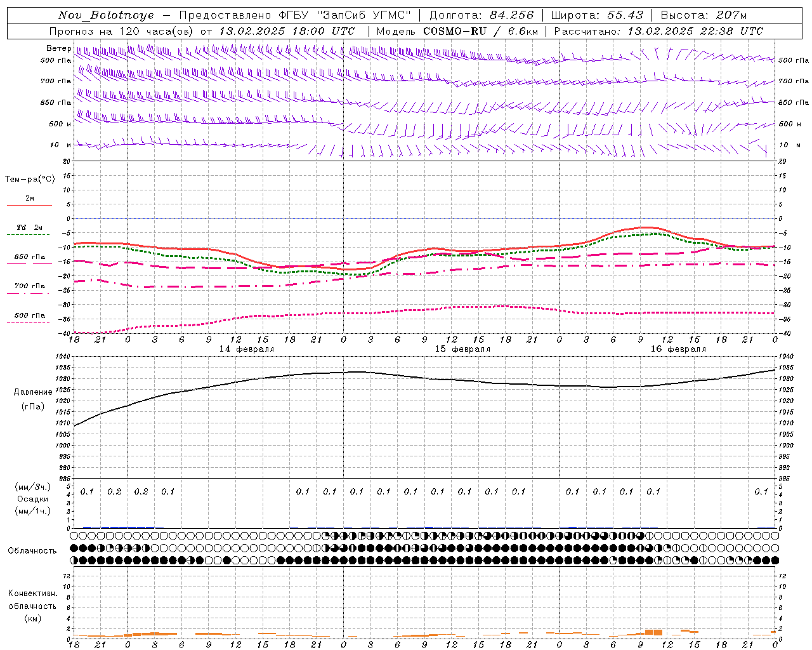812x650 pixels.
Task: Click the 16 февраля date label
Action: (x=678, y=349)
